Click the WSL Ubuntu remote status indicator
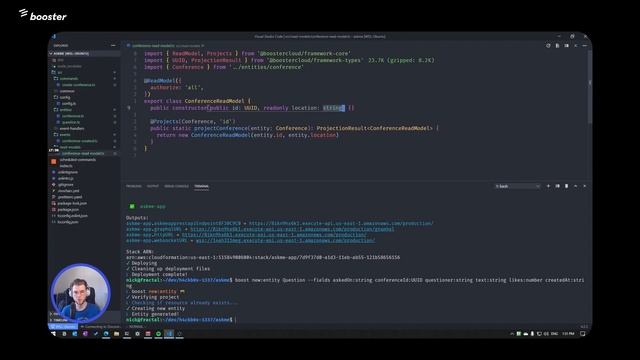Screen dimensions: 640x360 [63, 327]
